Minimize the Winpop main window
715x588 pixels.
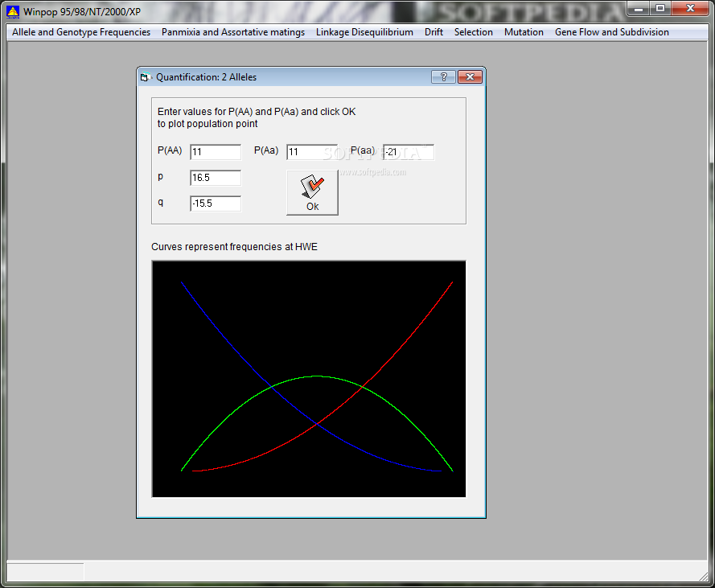click(x=639, y=8)
